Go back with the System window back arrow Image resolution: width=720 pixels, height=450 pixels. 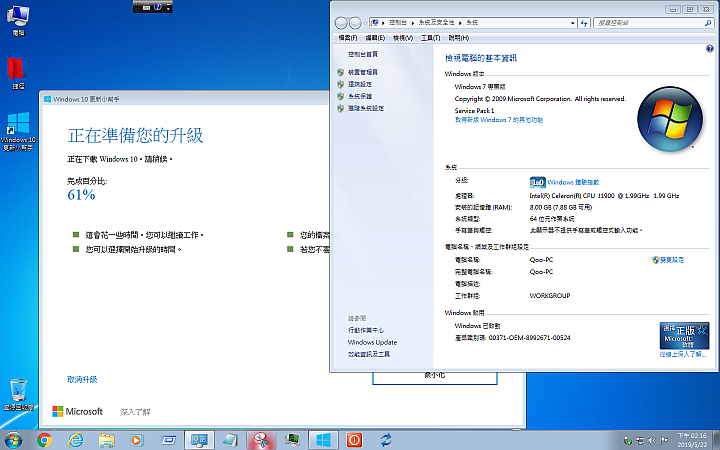click(x=341, y=23)
